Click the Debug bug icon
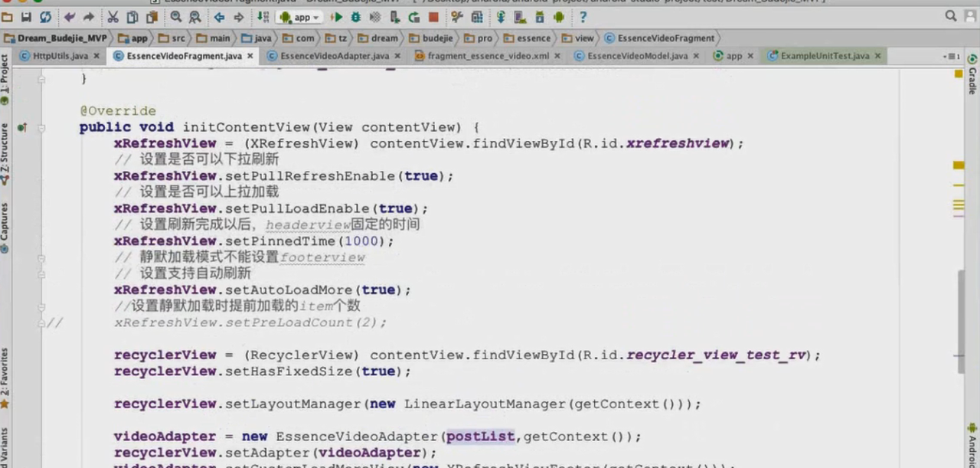980x468 pixels. tap(356, 17)
